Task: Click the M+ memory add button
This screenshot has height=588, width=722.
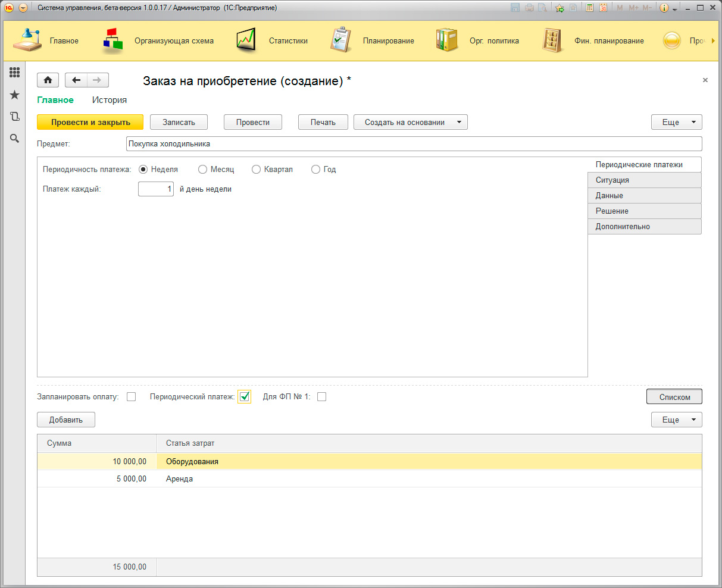Action: 633,8
